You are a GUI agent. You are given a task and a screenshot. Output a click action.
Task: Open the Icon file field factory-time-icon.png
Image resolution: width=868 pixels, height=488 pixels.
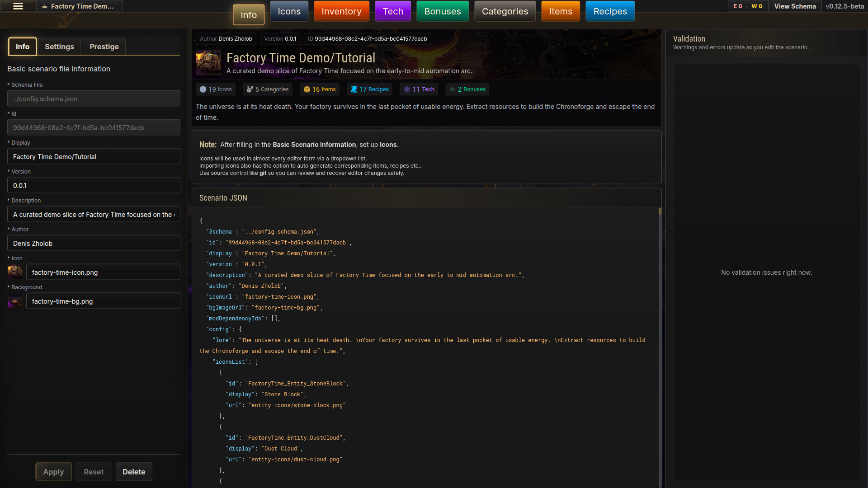coord(103,272)
